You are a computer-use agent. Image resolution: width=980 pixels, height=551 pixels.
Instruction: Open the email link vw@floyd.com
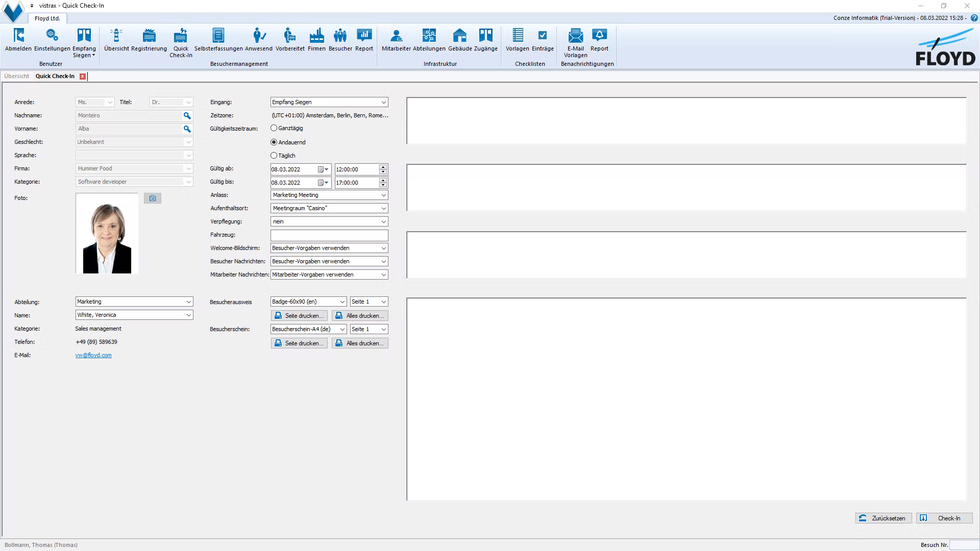click(93, 355)
